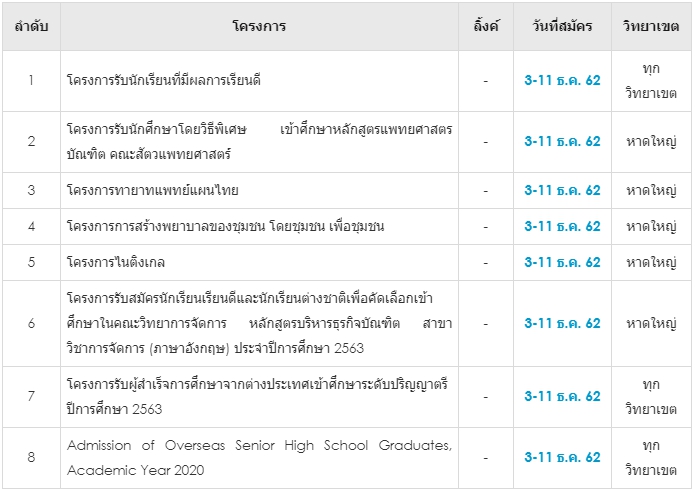
Task: Click the โครงการ column header
Action: 258,27
